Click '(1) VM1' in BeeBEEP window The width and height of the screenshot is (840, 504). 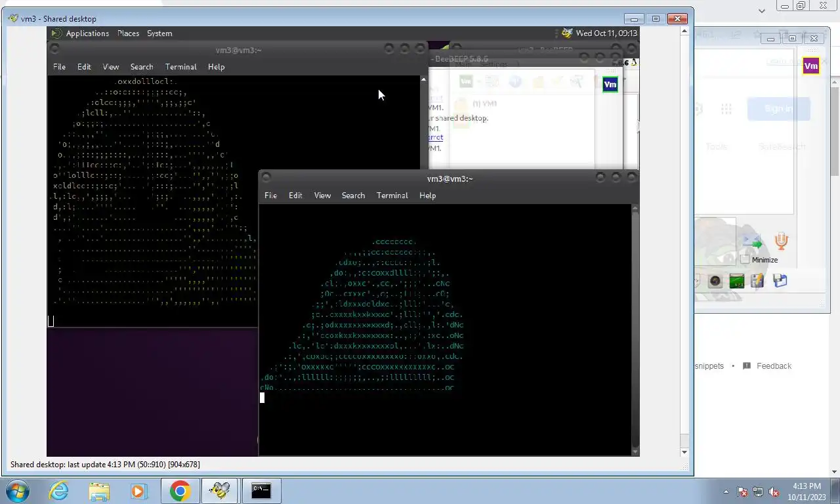(484, 104)
